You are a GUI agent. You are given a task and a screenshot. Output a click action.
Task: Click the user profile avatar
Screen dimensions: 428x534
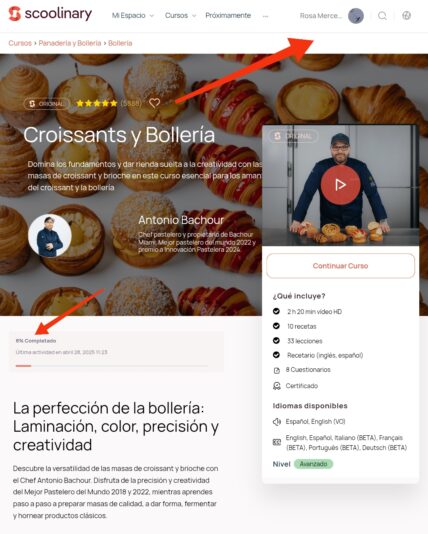(x=356, y=16)
